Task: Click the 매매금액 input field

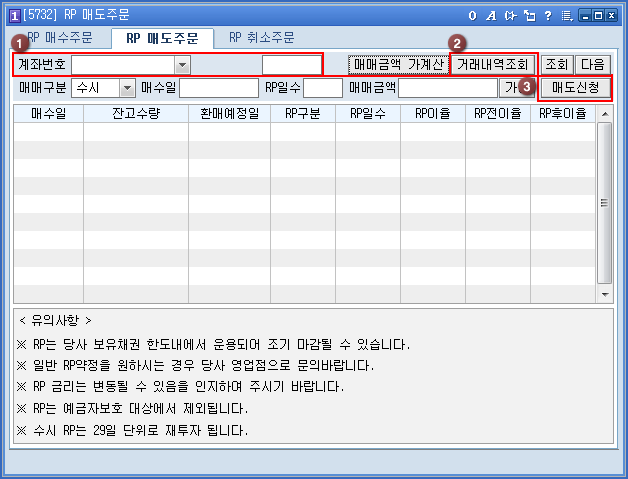Action: pyautogui.click(x=447, y=88)
